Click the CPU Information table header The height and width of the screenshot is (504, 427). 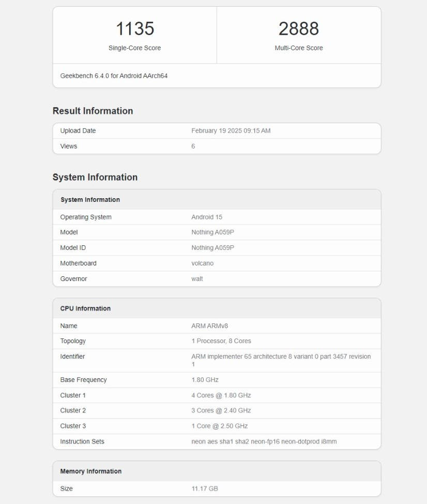pos(85,308)
